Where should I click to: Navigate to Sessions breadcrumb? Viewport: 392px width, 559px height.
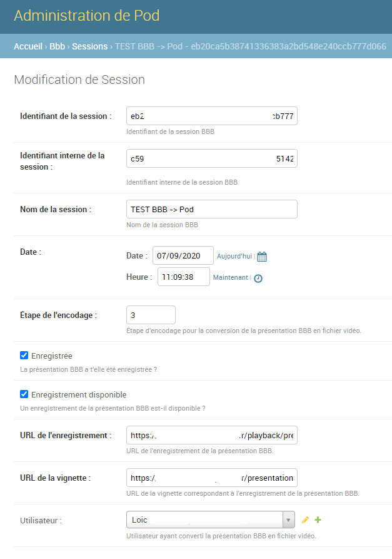pyautogui.click(x=89, y=46)
